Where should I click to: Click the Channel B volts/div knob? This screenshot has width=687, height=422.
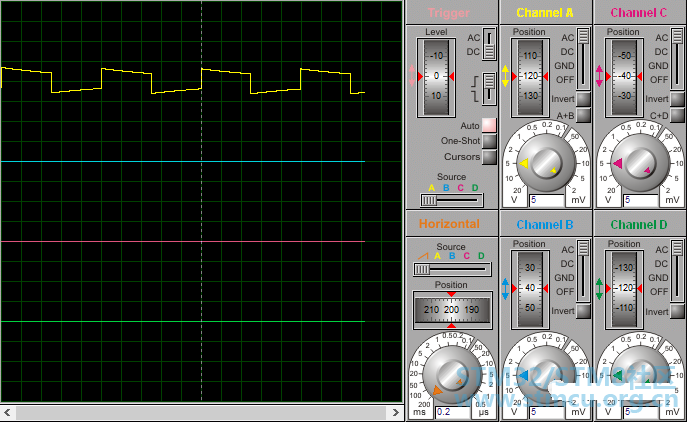point(545,376)
